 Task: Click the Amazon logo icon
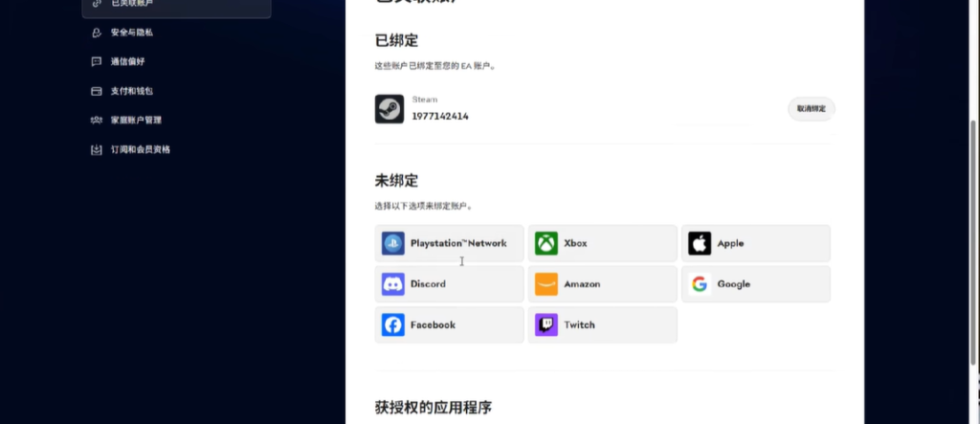[x=546, y=284]
